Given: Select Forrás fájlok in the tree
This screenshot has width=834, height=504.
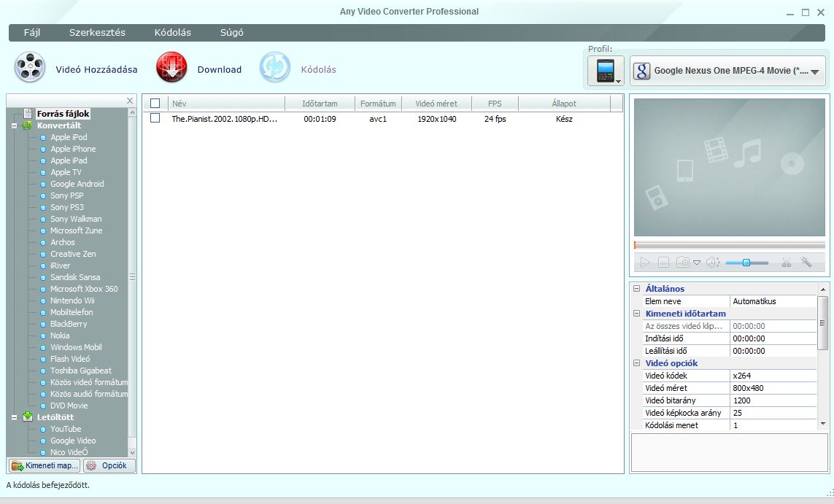Looking at the screenshot, I should pyautogui.click(x=63, y=114).
